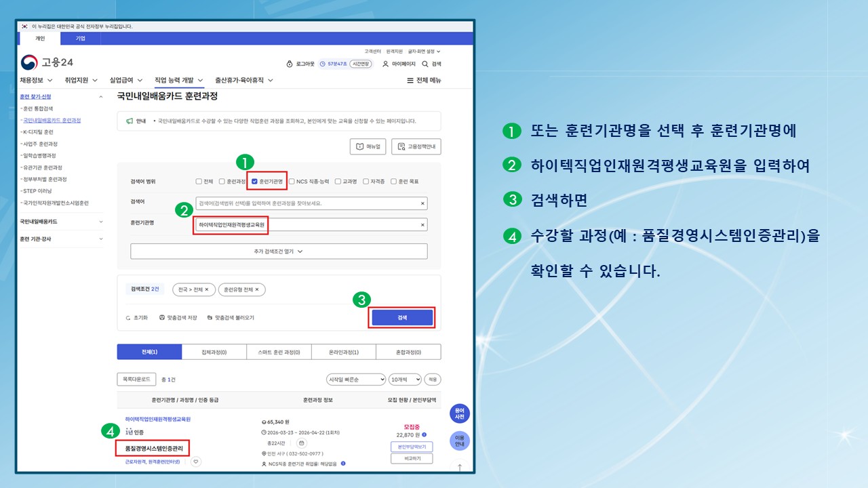868x488 pixels.
Task: Open 마이페이지 via the person icon
Action: (x=386, y=64)
